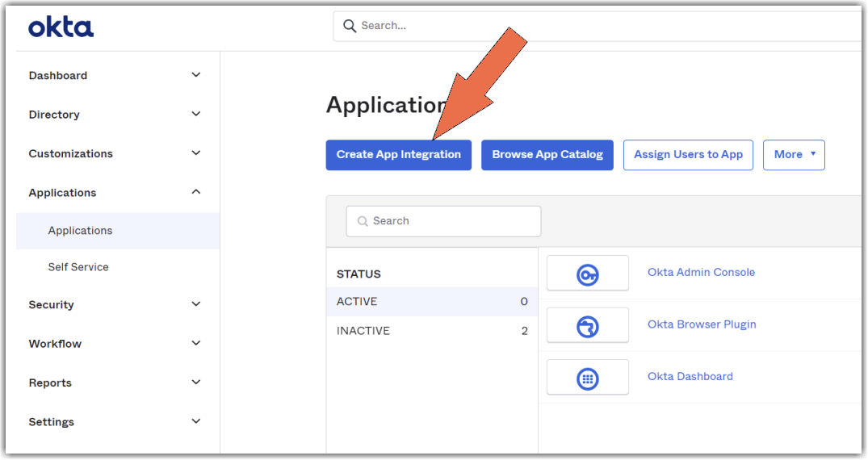The width and height of the screenshot is (868, 460).
Task: Expand the Dashboard menu chevron
Action: pyautogui.click(x=196, y=75)
